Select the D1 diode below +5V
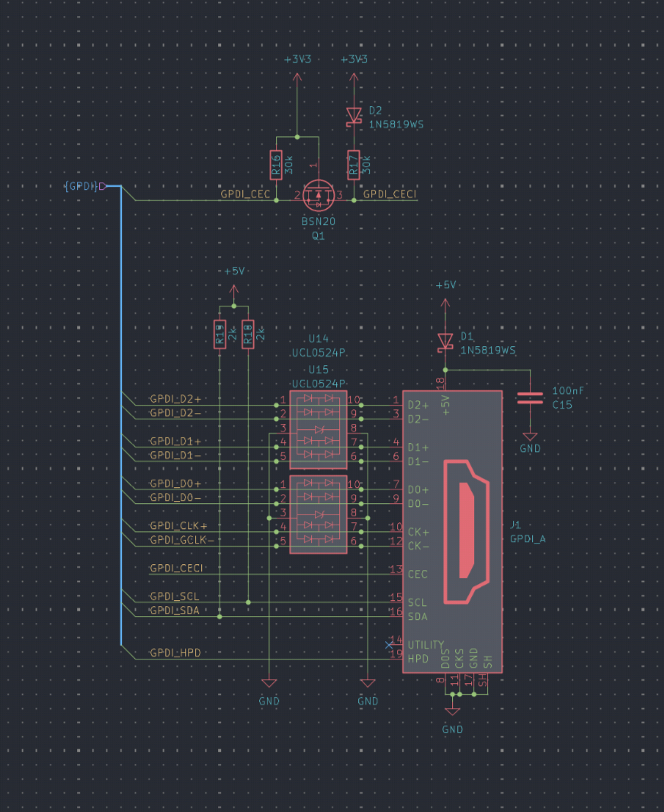This screenshot has height=812, width=664. pyautogui.click(x=444, y=342)
